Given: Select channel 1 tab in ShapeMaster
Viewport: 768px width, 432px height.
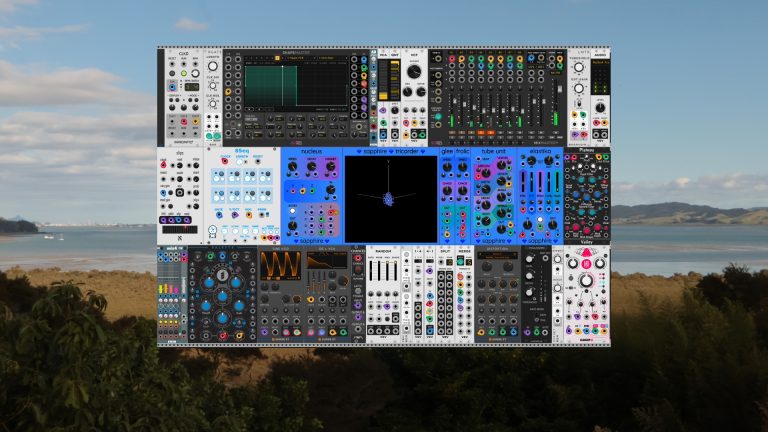Looking at the screenshot, I should (x=247, y=58).
